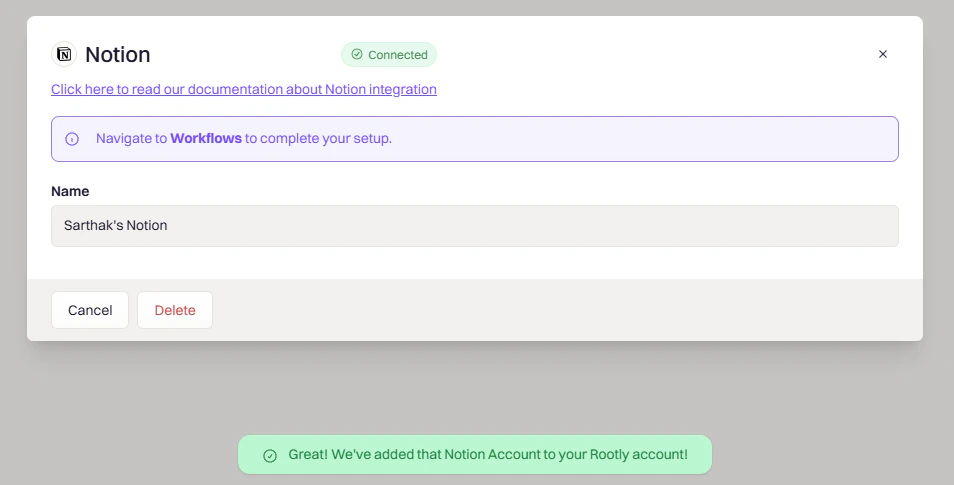Image resolution: width=954 pixels, height=485 pixels.
Task: Close the Notion dialog with X
Action: [x=883, y=54]
